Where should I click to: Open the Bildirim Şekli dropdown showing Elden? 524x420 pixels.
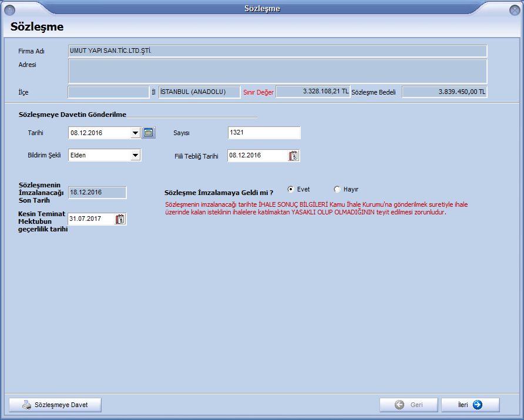click(135, 155)
